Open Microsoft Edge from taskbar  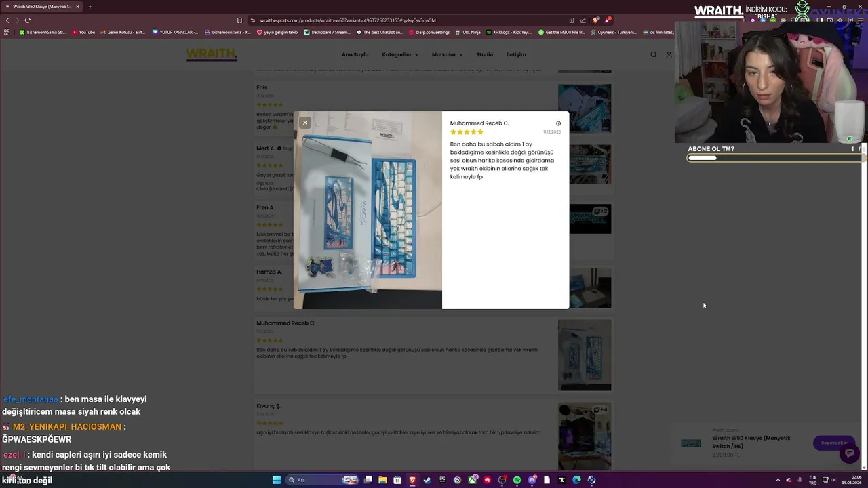pyautogui.click(x=576, y=480)
